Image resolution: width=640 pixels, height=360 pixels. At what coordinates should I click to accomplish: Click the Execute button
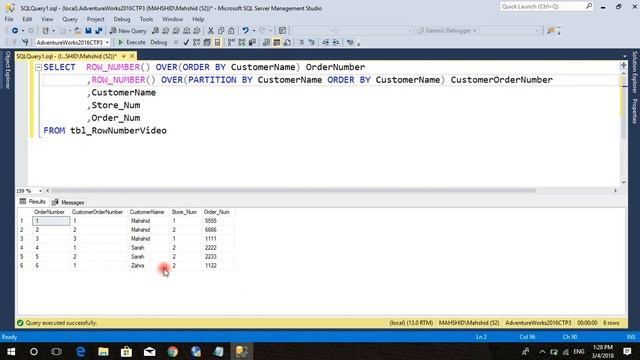[x=131, y=42]
